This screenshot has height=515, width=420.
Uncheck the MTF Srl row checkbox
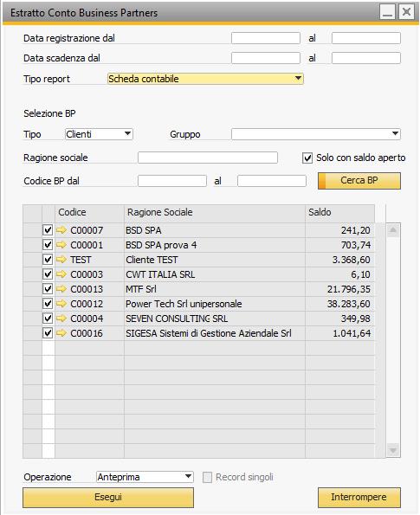point(48,289)
